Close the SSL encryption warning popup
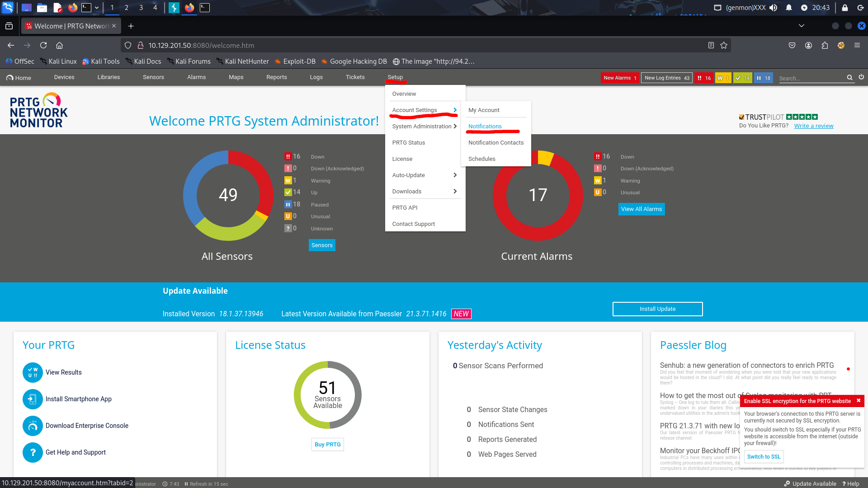The image size is (868, 488). [x=859, y=401]
